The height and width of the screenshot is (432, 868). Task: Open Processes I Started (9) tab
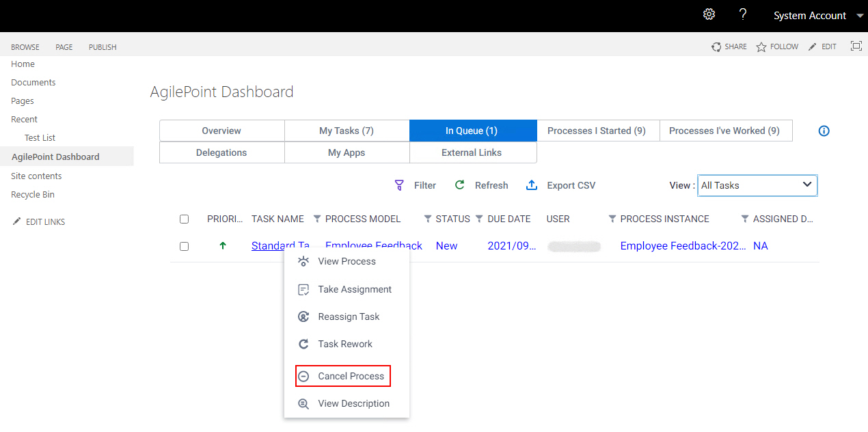[x=597, y=131]
